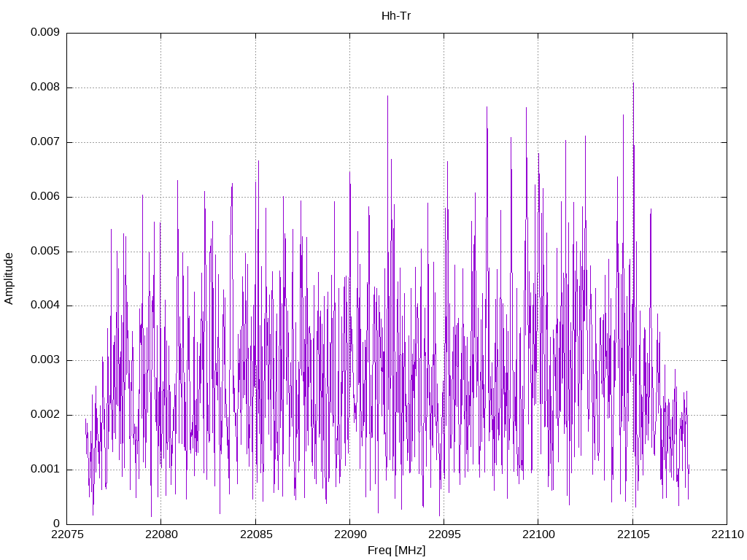Click x-axis tick label 22105
The width and height of the screenshot is (747, 560).
(632, 534)
